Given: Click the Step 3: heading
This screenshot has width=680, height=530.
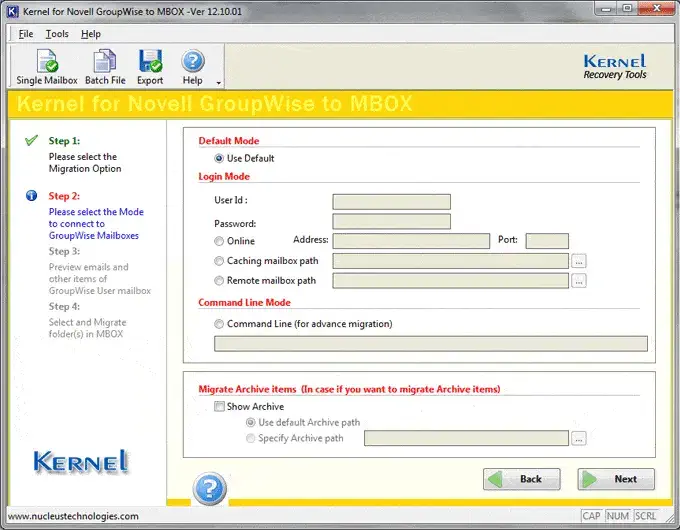Looking at the screenshot, I should click(x=64, y=251).
